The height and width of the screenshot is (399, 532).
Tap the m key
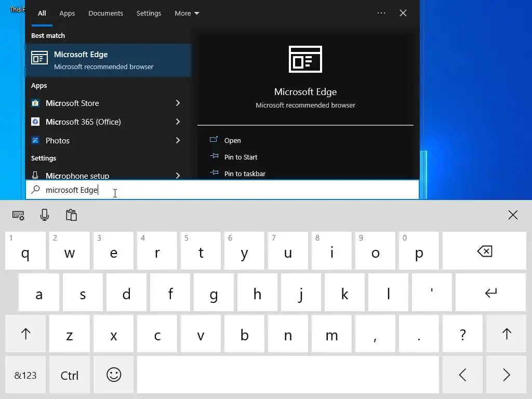[331, 334]
